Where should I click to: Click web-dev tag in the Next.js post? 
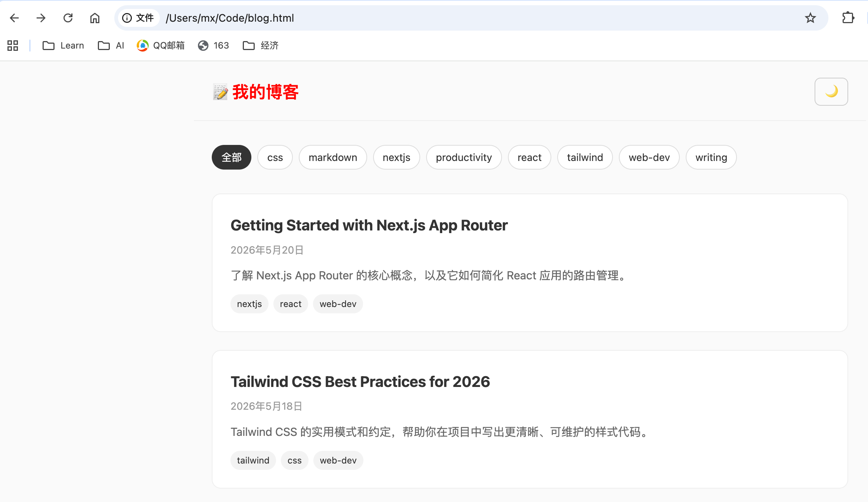[x=338, y=304]
